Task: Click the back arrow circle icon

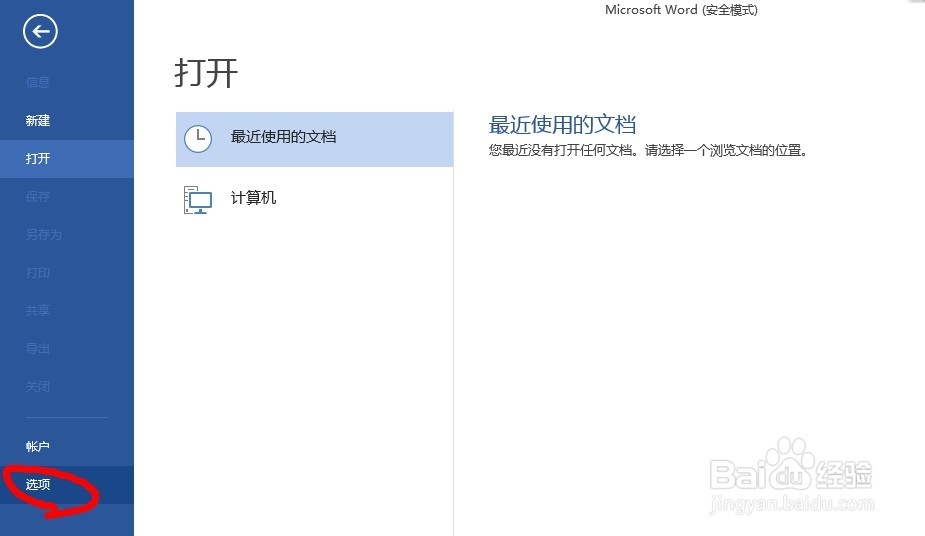Action: click(x=40, y=31)
